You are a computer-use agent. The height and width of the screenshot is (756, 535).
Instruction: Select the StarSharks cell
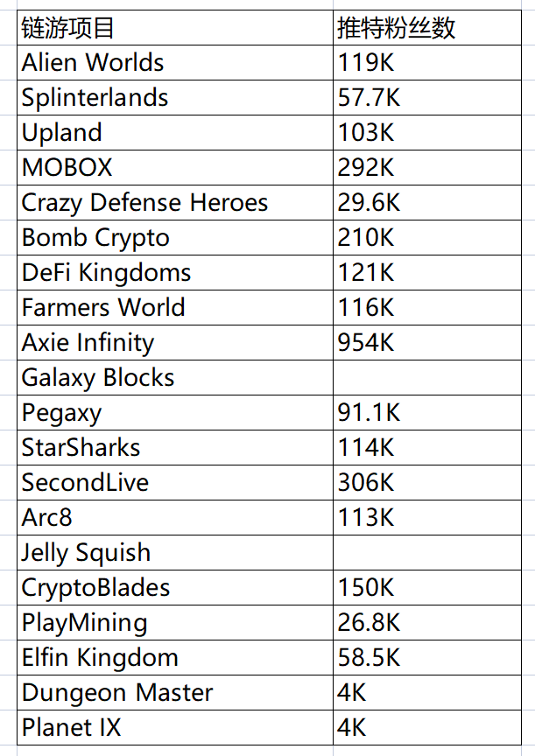[174, 447]
